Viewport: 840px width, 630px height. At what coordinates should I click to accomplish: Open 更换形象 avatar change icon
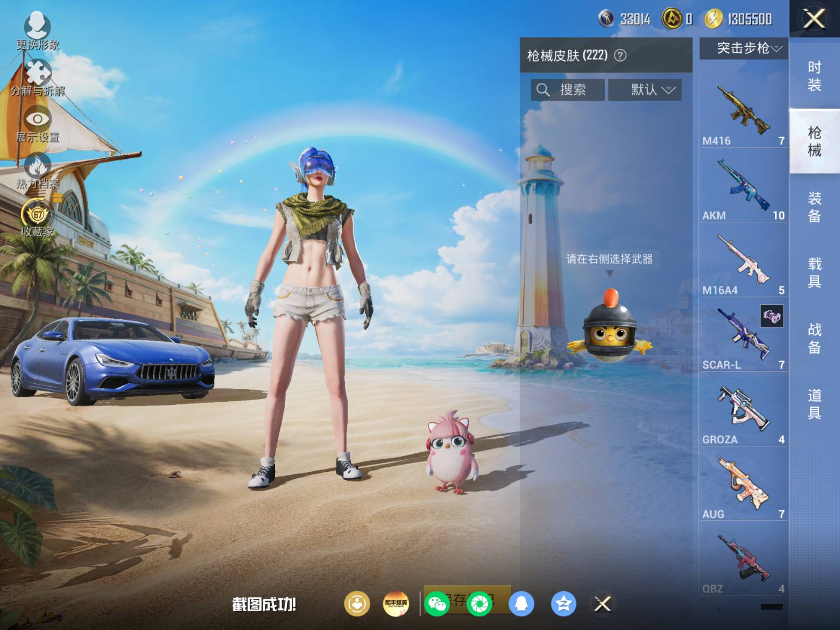[x=37, y=31]
